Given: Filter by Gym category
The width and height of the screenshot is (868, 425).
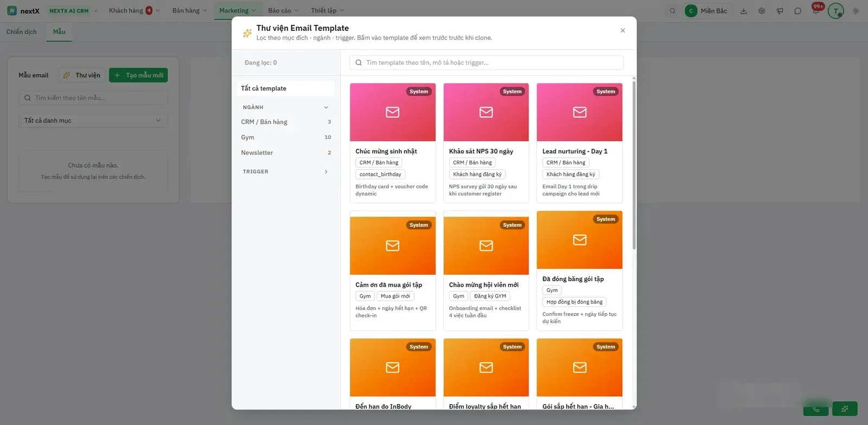Looking at the screenshot, I should click(x=286, y=137).
